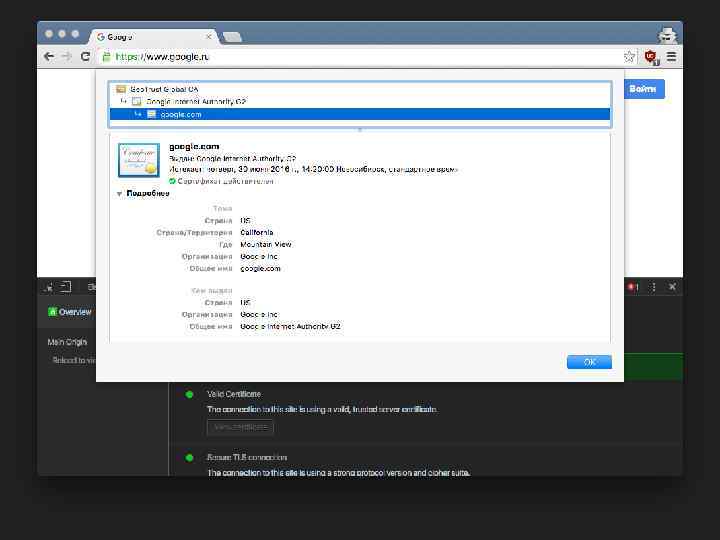This screenshot has width=720, height=540.
Task: Toggle DevTools device mode icon
Action: [66, 287]
